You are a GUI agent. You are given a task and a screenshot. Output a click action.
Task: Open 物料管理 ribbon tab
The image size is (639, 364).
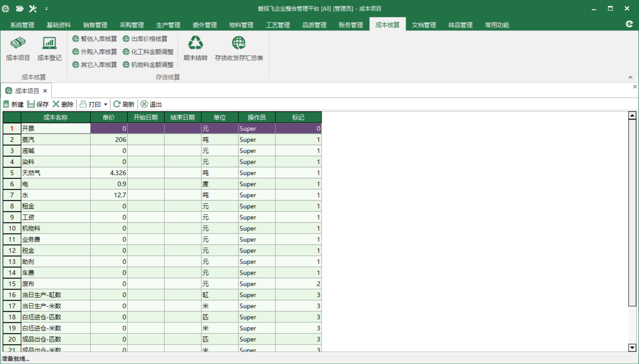pyautogui.click(x=241, y=25)
